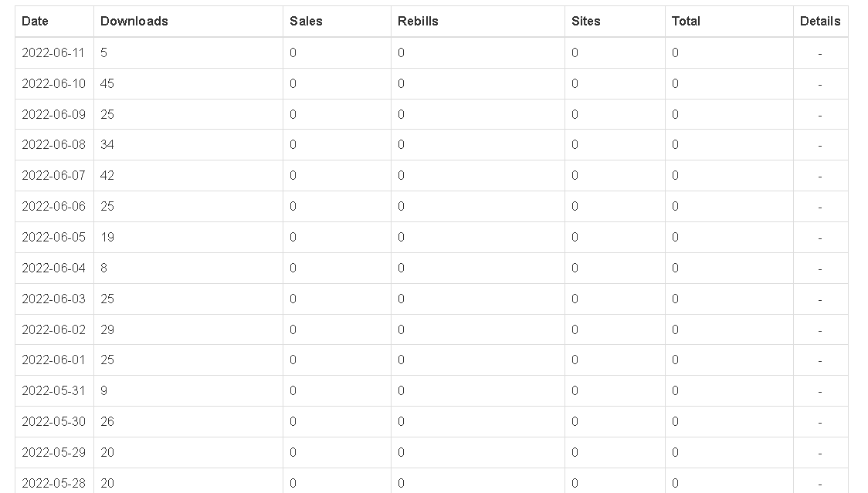Click the Details dash for 2022-06-09
Image resolution: width=868 pixels, height=493 pixels.
[x=819, y=114]
